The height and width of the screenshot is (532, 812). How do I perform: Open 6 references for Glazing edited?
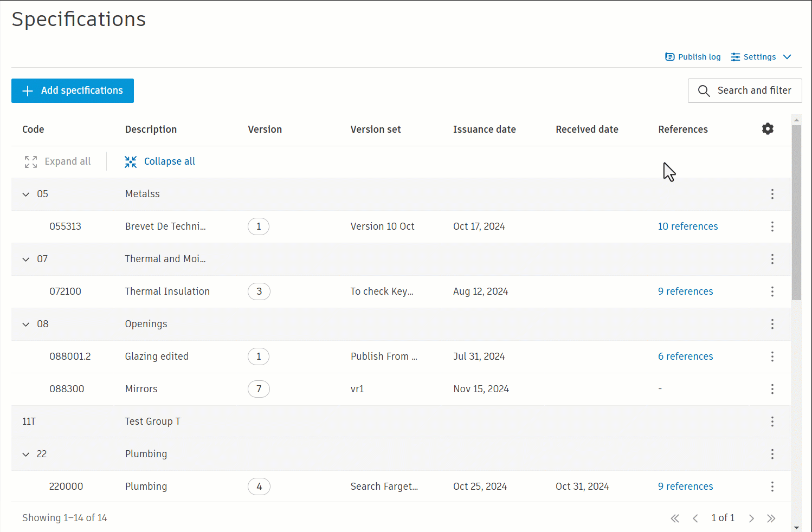(685, 356)
